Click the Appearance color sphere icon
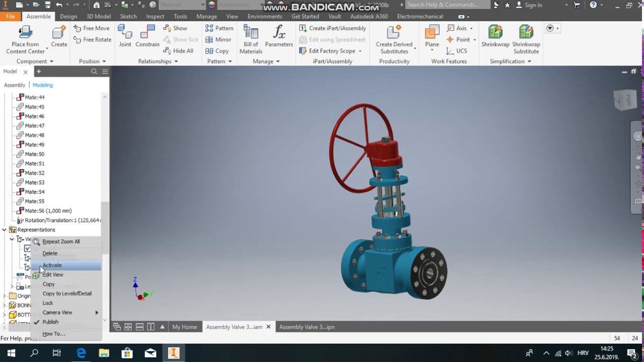Viewport: 644px width, 362px height. pos(212,5)
